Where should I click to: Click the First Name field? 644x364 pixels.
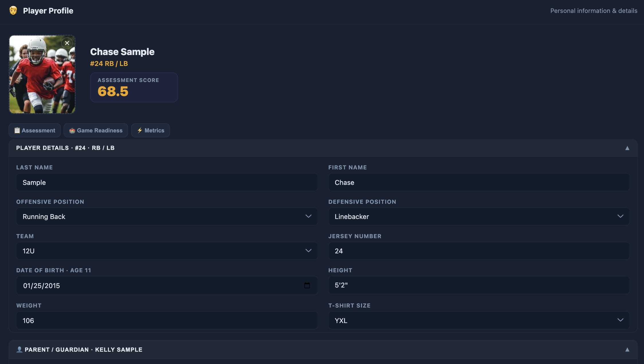479,182
